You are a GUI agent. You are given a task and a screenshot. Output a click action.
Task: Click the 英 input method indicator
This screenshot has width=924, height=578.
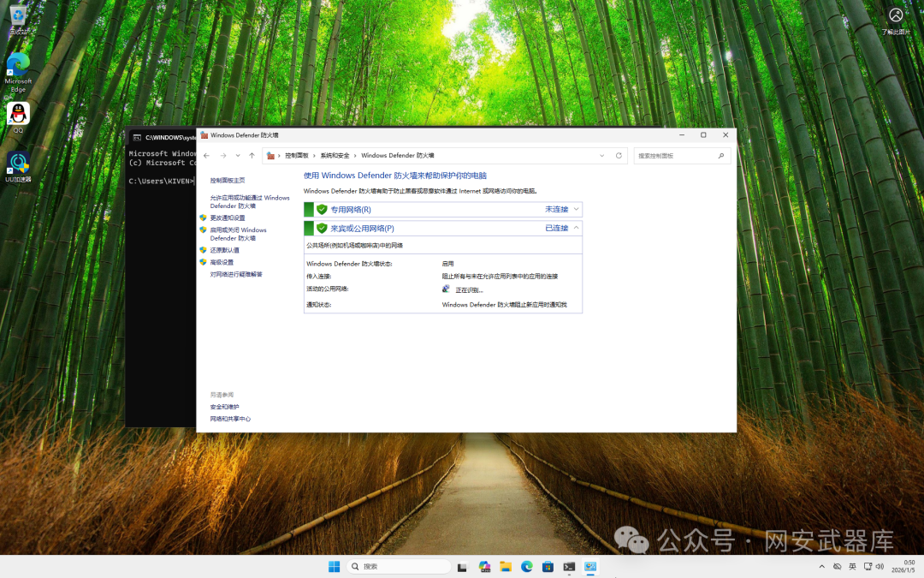coord(852,567)
